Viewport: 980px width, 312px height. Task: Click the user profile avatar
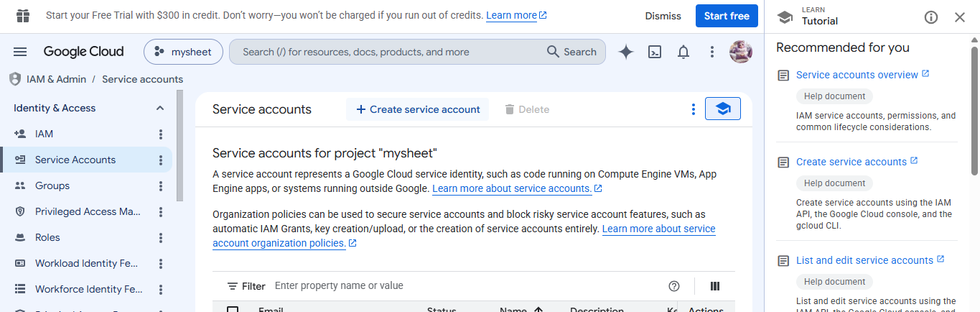tap(741, 52)
